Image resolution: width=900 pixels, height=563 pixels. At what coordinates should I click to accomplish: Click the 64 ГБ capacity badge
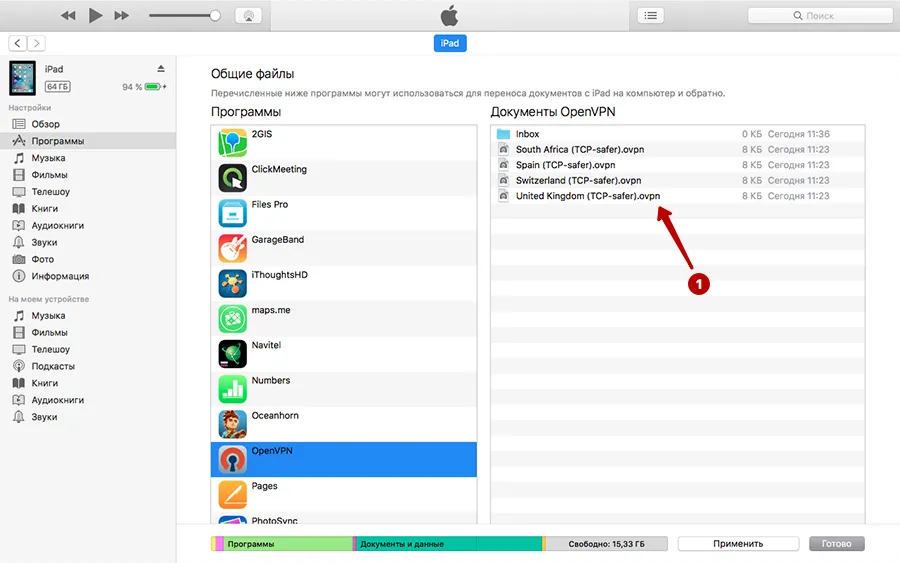coord(57,87)
